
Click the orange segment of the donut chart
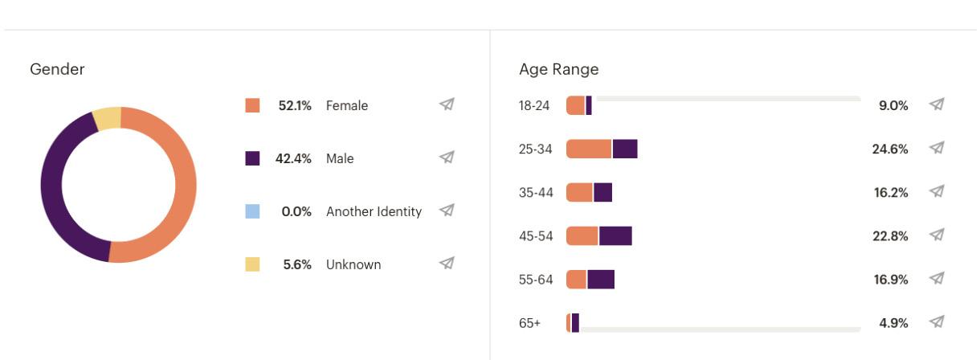click(x=184, y=185)
